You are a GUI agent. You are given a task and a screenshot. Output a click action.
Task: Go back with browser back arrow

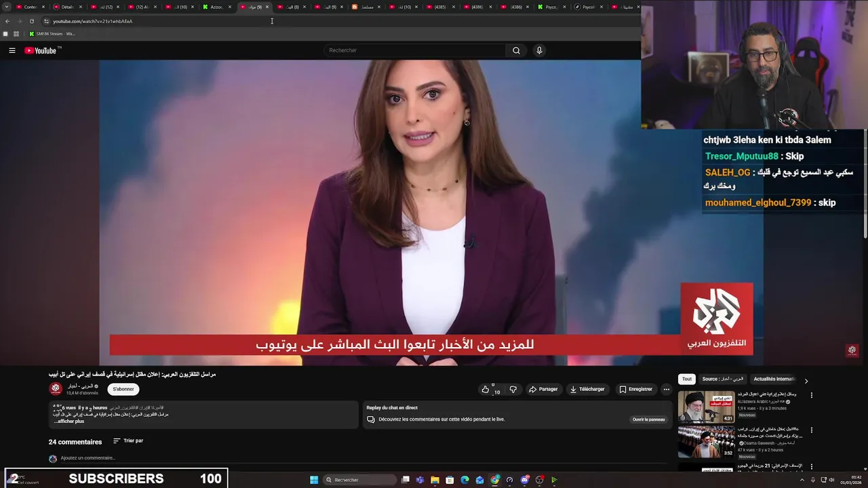[7, 21]
